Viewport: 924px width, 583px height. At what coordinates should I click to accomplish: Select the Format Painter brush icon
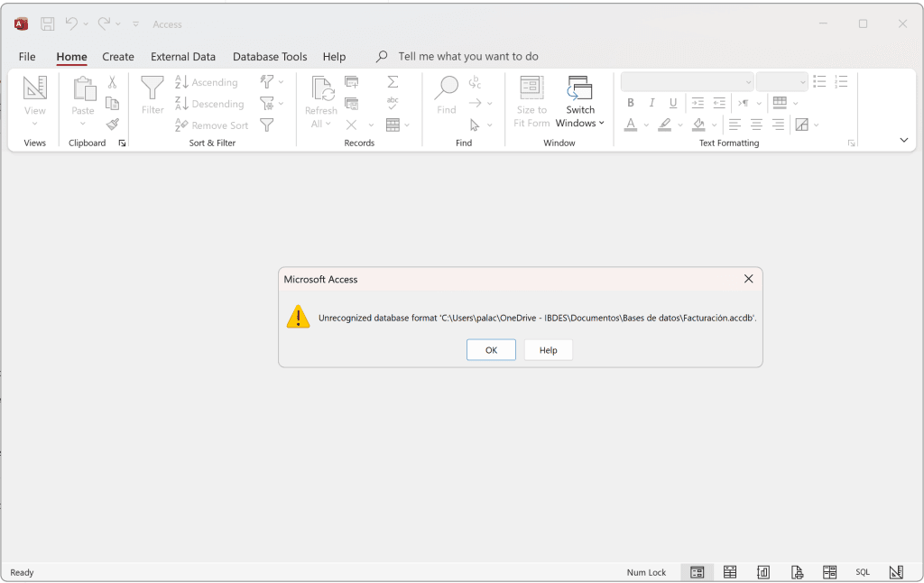click(x=113, y=125)
